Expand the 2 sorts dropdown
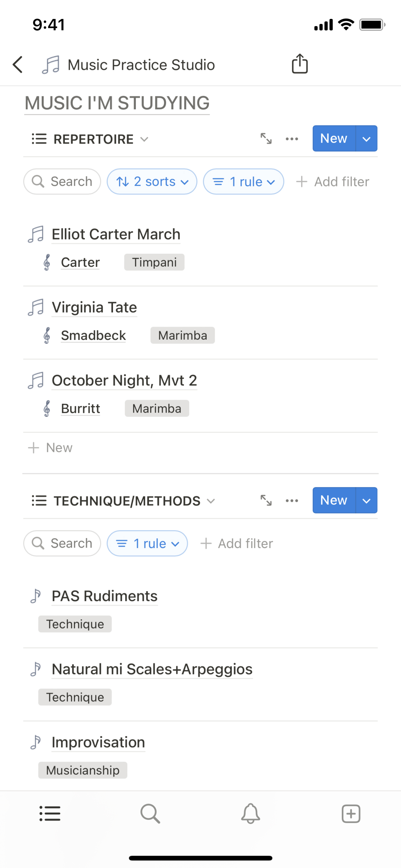Screen dimensions: 401x868 pyautogui.click(x=152, y=182)
